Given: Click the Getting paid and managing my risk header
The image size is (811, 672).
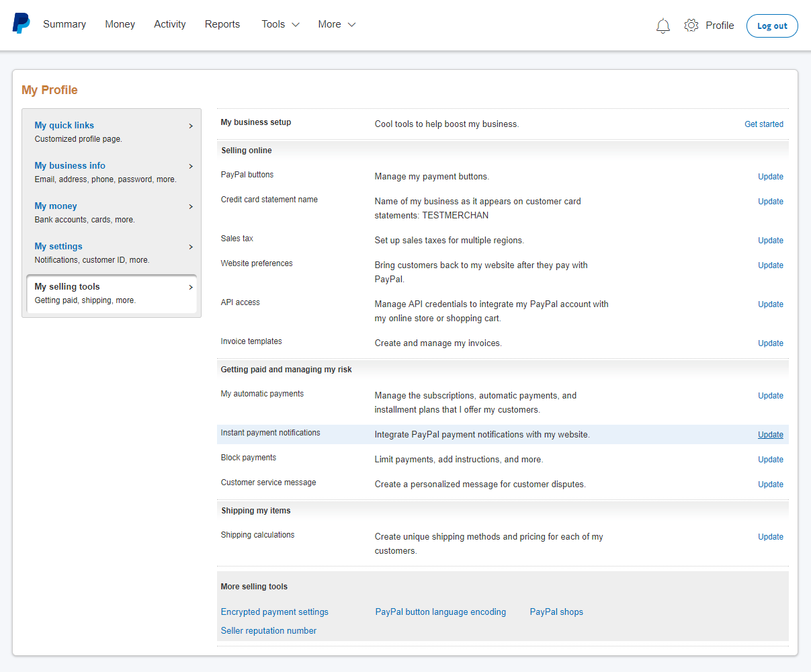Looking at the screenshot, I should [x=286, y=370].
